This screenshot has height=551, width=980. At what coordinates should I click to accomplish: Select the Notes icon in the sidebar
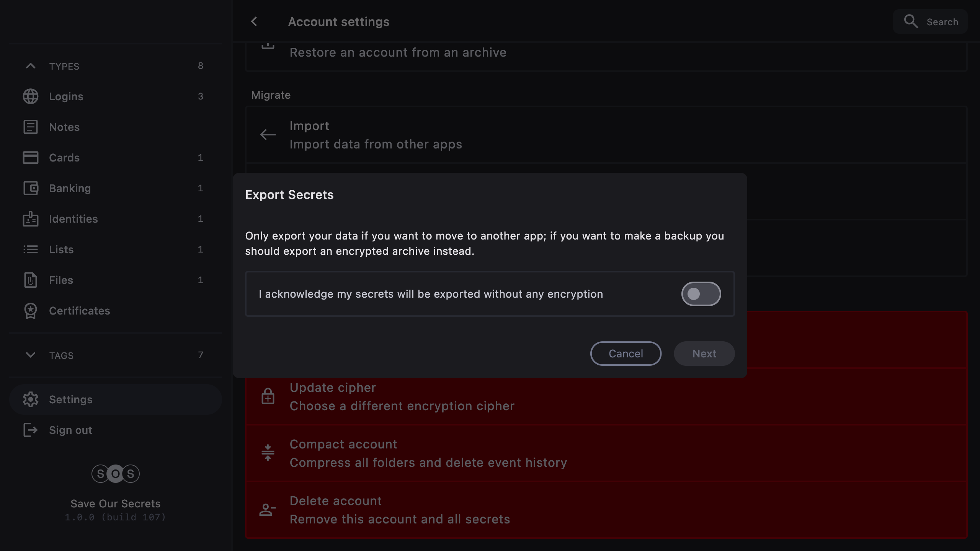31,127
